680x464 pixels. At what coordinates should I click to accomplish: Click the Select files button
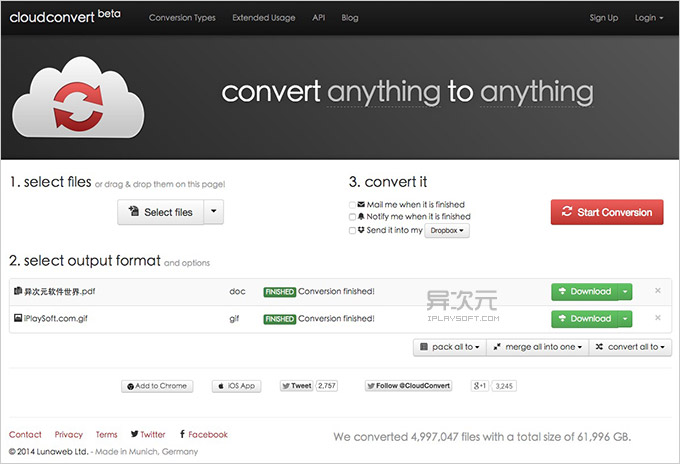[x=160, y=212]
